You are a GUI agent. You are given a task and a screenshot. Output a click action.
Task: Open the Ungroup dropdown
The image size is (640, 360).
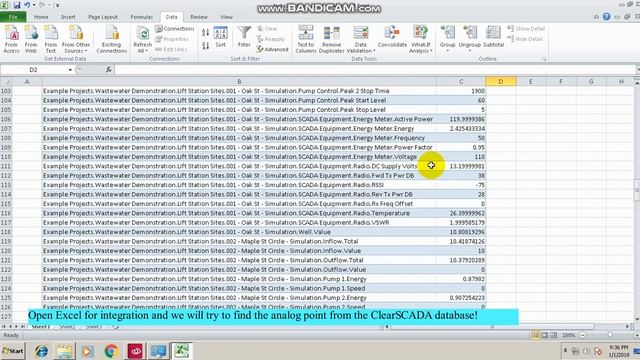(x=469, y=39)
